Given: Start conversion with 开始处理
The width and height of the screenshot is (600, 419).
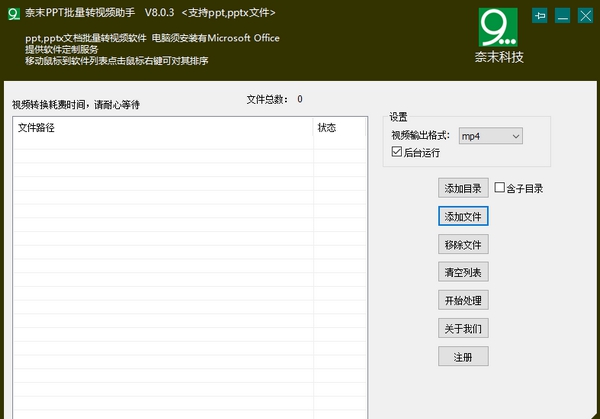Looking at the screenshot, I should point(463,301).
